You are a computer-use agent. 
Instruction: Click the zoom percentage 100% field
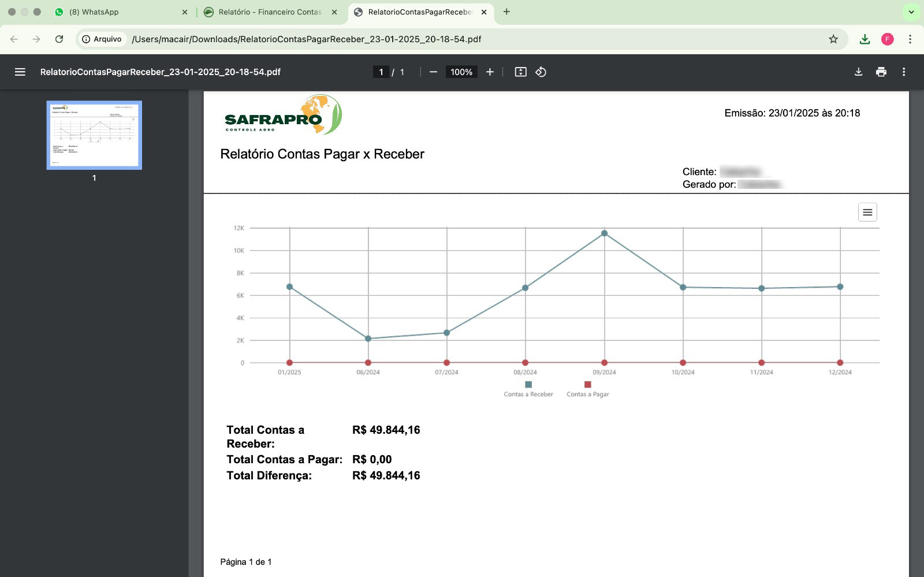[461, 72]
